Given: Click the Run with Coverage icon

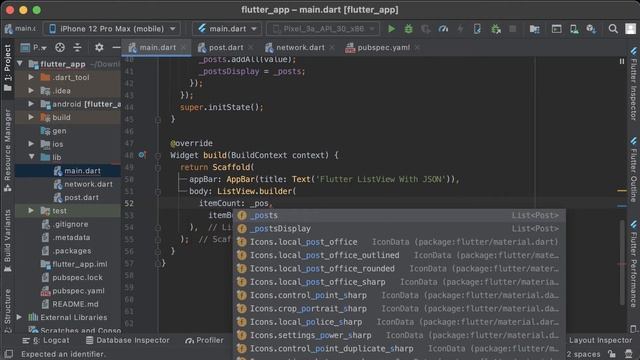Looking at the screenshot, I should click(x=426, y=29).
